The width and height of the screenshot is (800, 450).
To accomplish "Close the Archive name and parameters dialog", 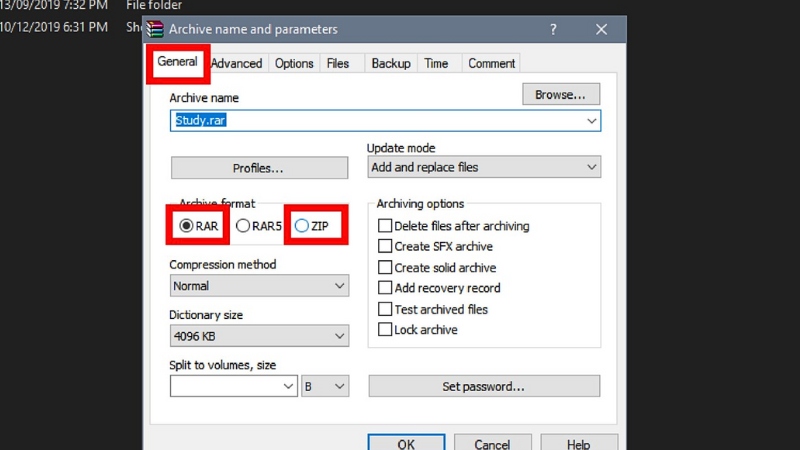I will tap(602, 30).
